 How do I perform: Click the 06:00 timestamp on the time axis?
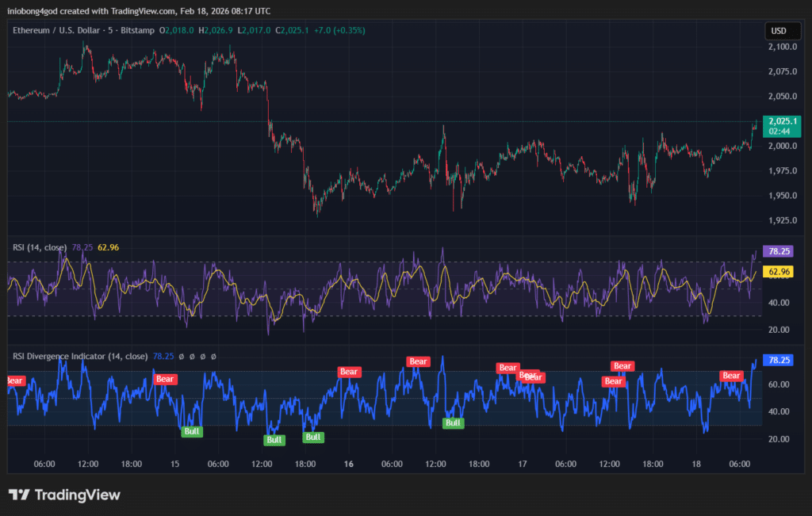pos(44,464)
